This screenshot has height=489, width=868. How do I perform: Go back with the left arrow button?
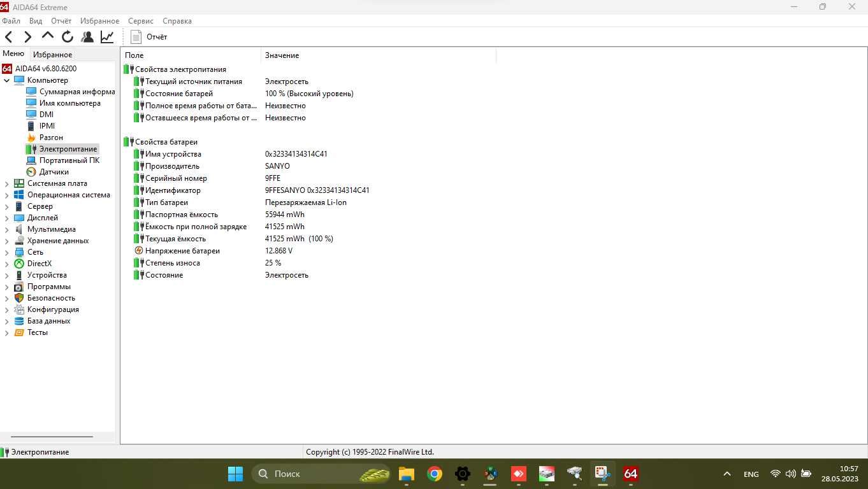9,37
